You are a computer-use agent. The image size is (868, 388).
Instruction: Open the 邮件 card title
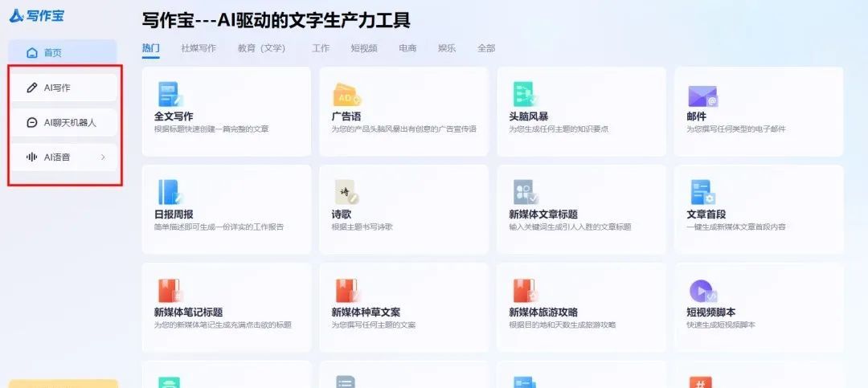click(x=696, y=116)
